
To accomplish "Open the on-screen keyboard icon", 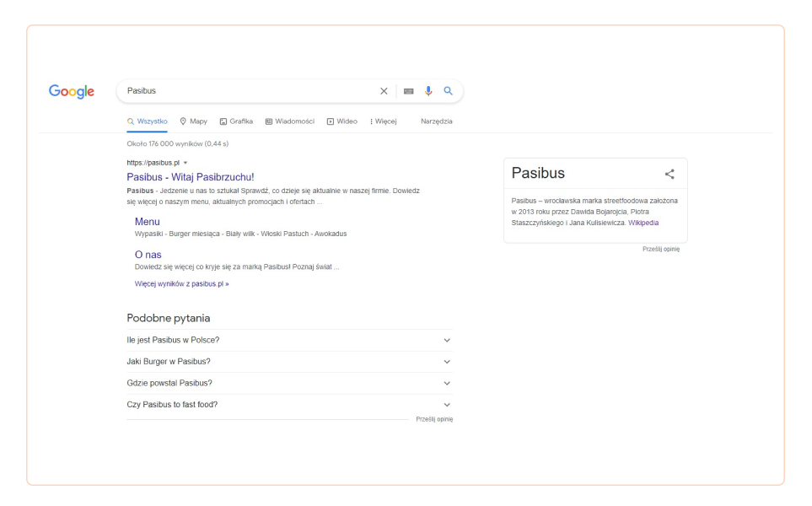I will point(409,91).
